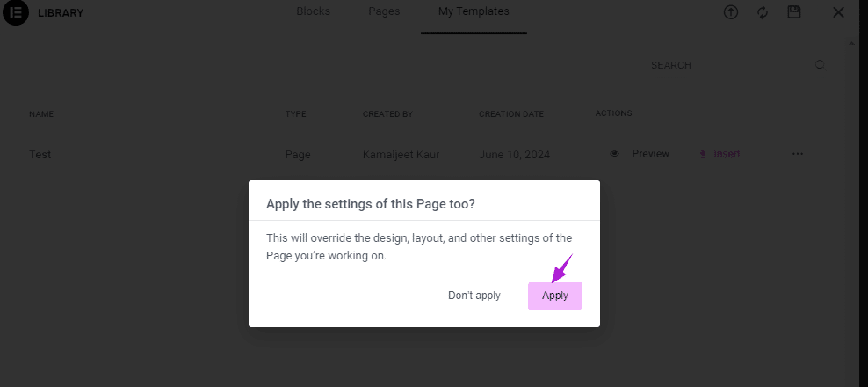Sort by the Name column header

click(x=41, y=114)
